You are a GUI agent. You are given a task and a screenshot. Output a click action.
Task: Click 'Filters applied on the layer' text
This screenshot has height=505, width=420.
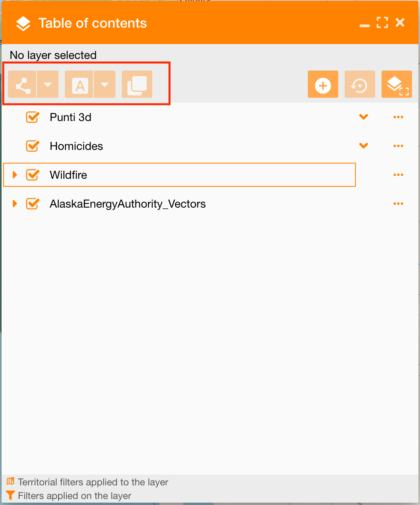coord(75,496)
